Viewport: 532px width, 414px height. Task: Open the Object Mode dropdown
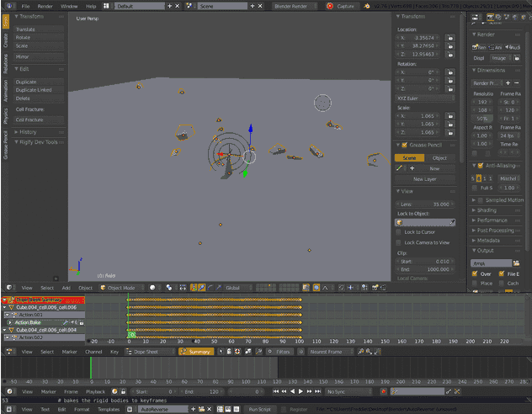[122, 288]
